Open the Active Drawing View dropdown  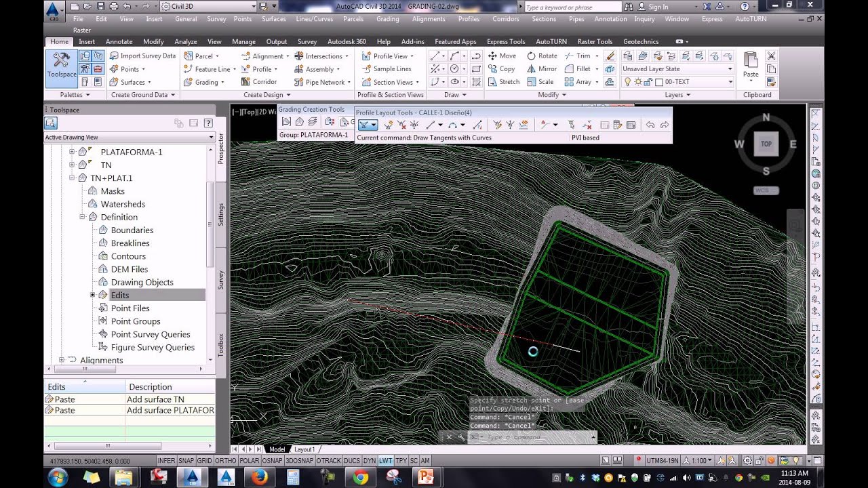coord(129,137)
